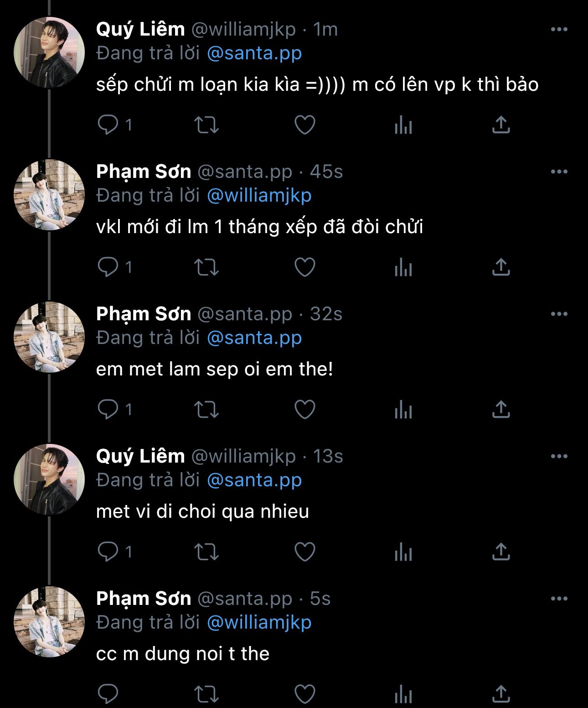This screenshot has width=588, height=708.
Task: View analytics for 'sếp chửi m' tweet
Action: pyautogui.click(x=403, y=125)
